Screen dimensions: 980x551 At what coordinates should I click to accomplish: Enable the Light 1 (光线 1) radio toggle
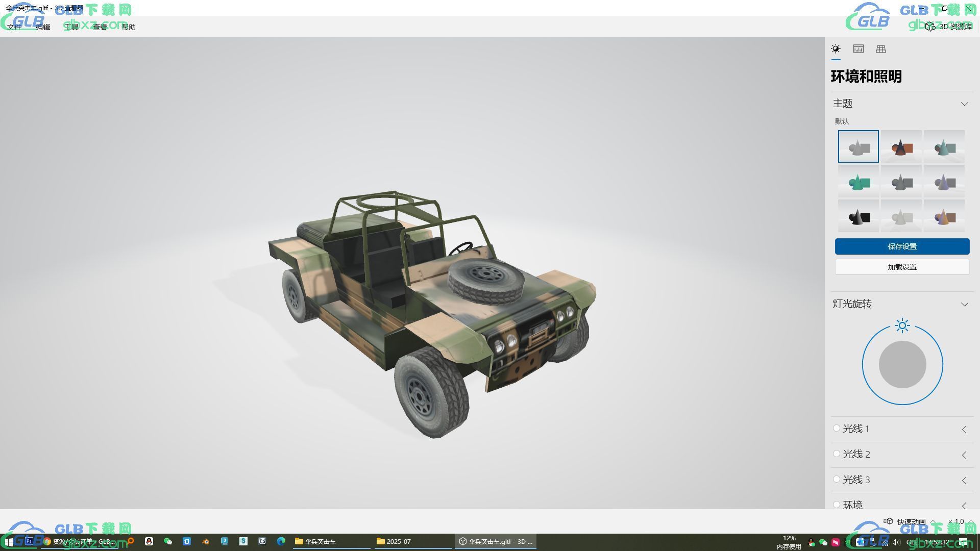[x=836, y=429]
